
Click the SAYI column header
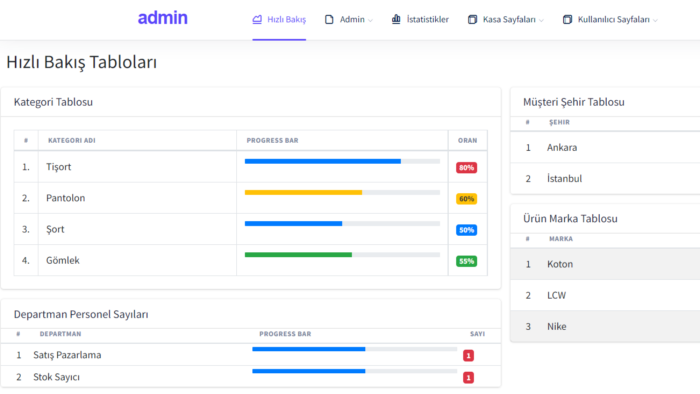[x=477, y=334]
